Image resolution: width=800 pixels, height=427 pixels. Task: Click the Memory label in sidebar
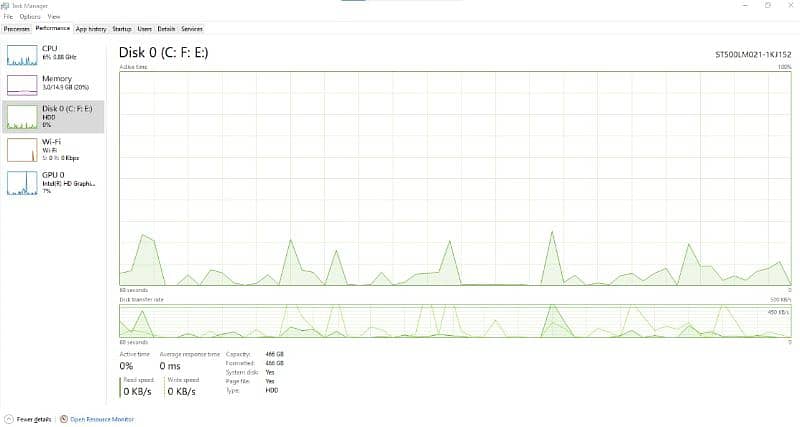(57, 79)
